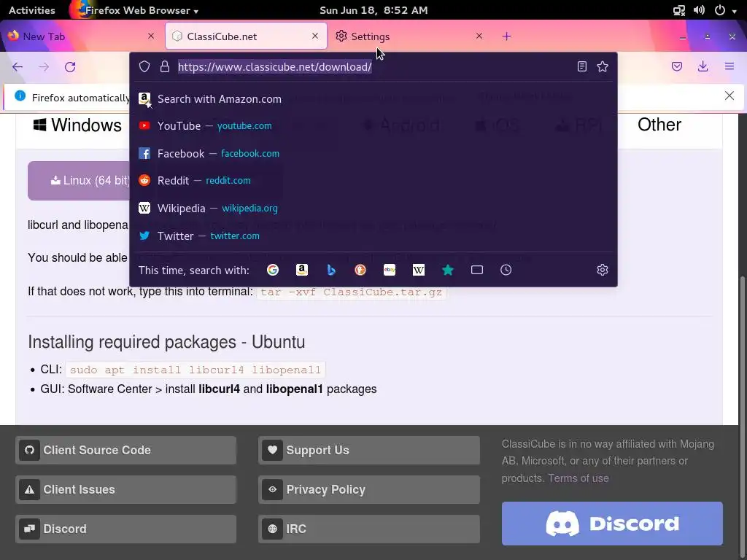Select the Twitter suggestion
This screenshot has width=747, height=560.
coord(373,236)
